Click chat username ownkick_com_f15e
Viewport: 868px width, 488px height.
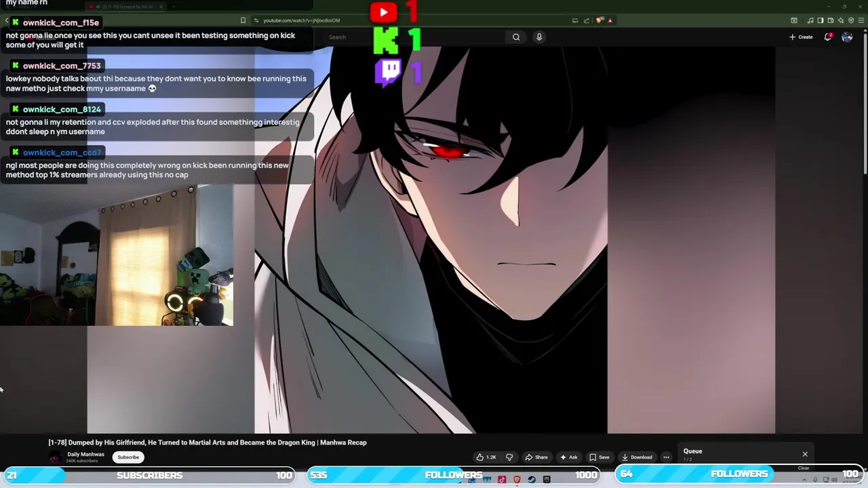click(60, 22)
